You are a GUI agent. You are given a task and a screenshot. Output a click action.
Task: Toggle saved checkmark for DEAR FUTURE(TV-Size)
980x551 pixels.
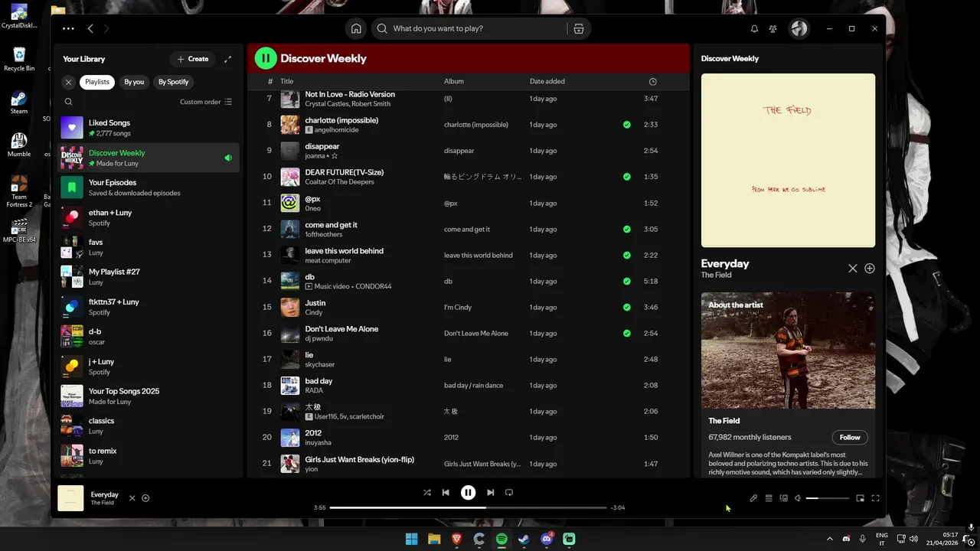[x=627, y=177]
